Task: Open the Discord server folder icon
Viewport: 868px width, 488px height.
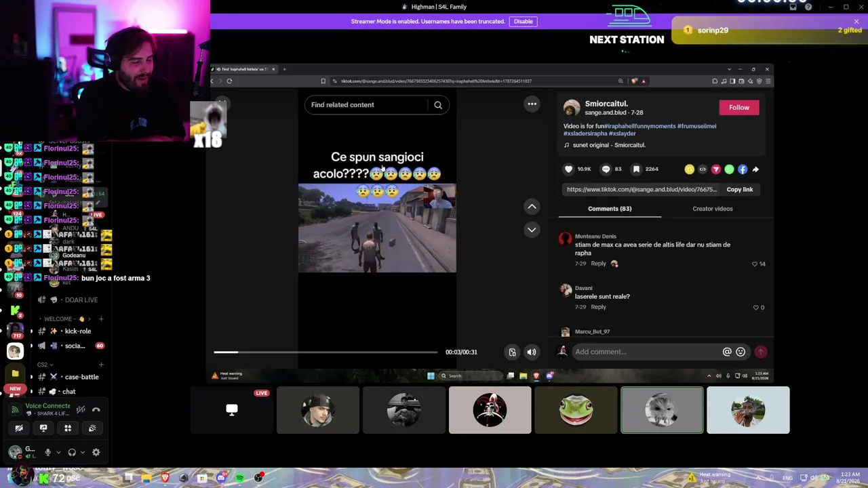Action: pyautogui.click(x=15, y=373)
